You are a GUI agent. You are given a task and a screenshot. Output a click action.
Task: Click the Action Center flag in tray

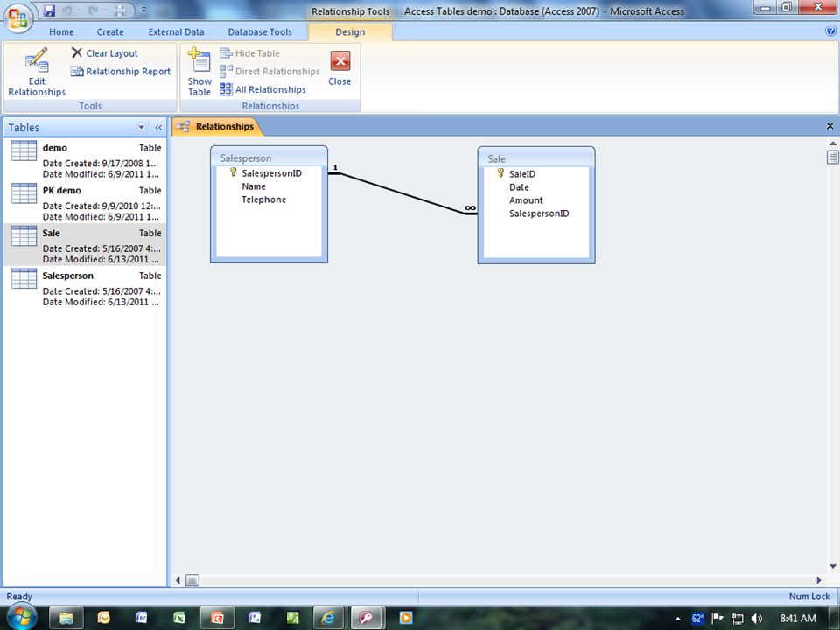(x=717, y=619)
